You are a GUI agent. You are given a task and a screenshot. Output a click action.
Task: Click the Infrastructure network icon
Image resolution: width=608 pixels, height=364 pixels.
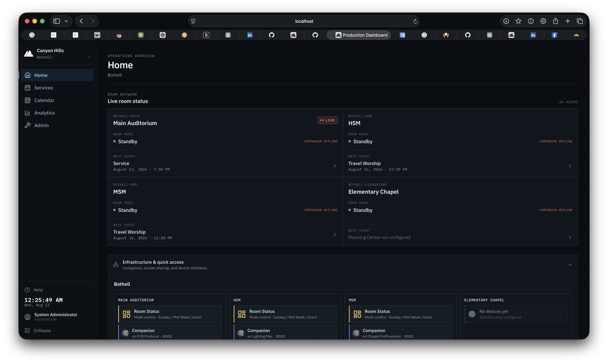(x=116, y=265)
